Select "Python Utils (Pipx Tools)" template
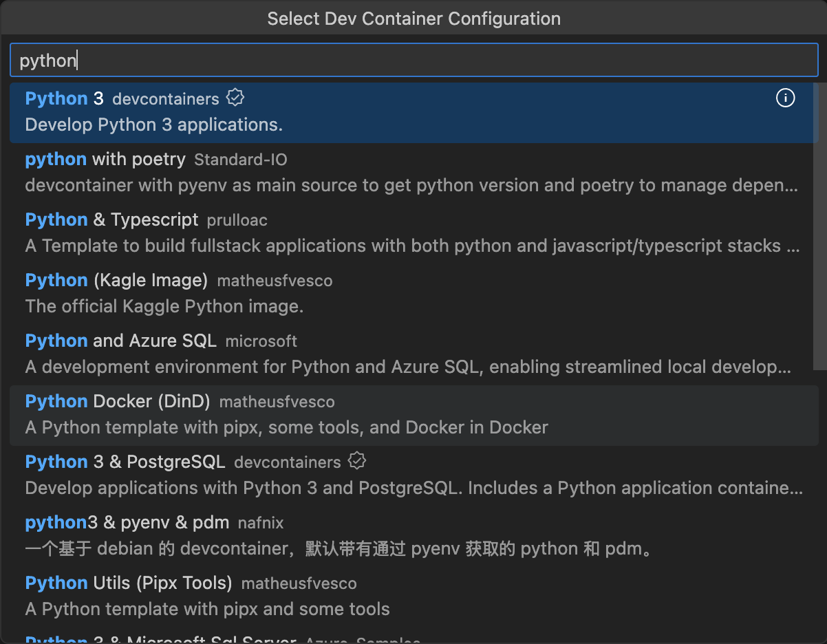Image resolution: width=827 pixels, height=644 pixels. [414, 597]
